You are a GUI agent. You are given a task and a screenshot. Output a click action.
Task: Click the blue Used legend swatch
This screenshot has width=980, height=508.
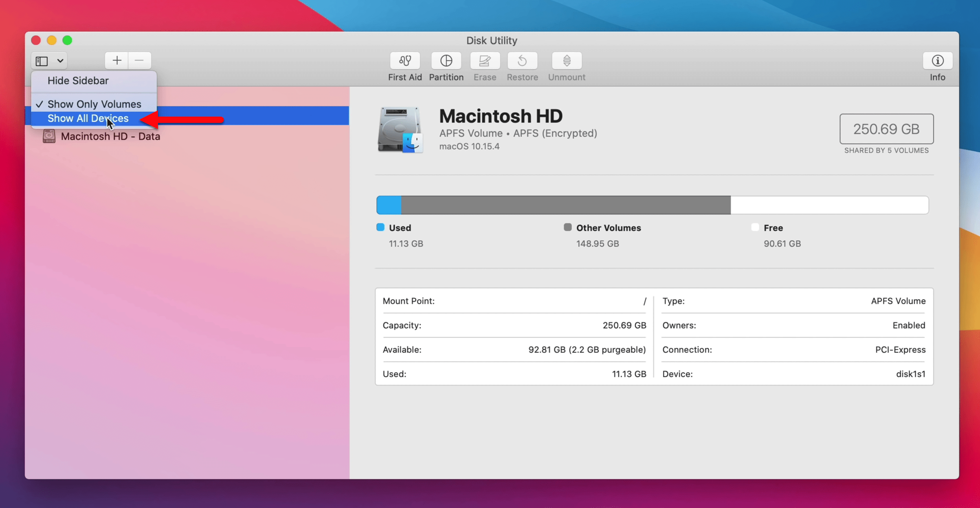380,227
